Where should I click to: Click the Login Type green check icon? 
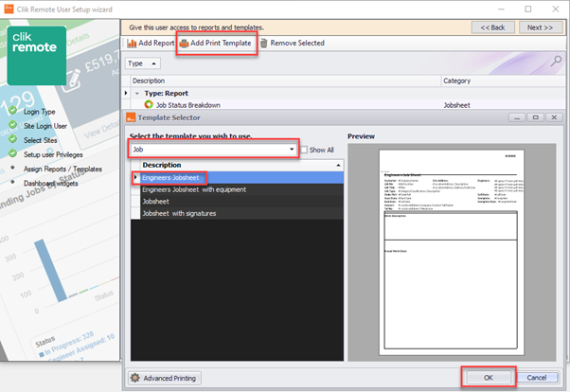tap(12, 110)
